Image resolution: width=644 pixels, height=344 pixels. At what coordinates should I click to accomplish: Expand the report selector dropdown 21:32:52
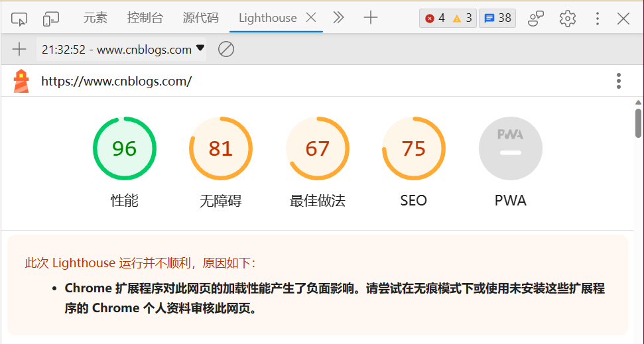point(122,49)
